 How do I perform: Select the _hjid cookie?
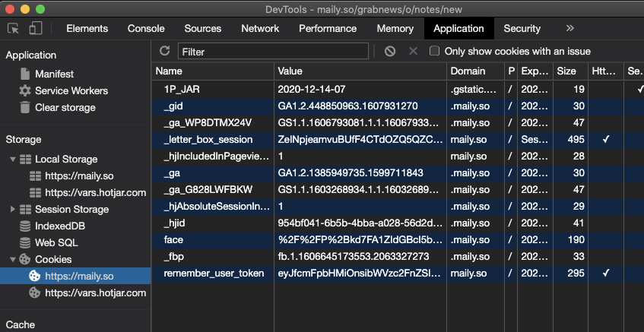[x=174, y=223]
